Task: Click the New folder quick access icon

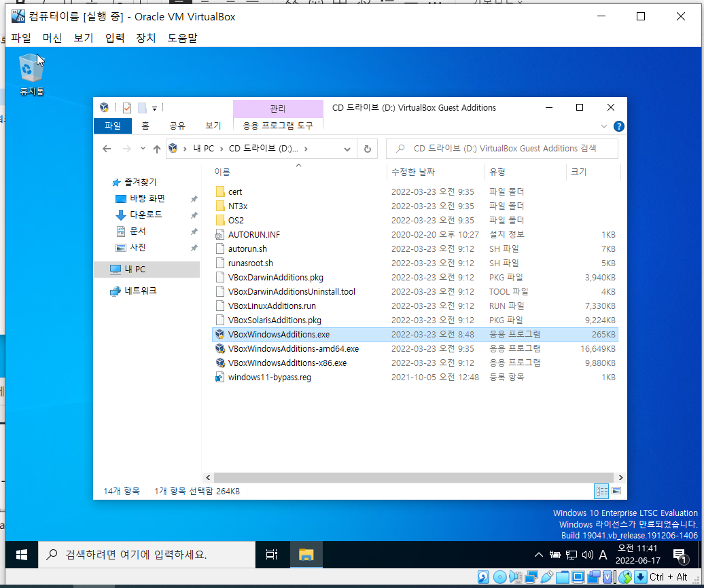Action: [142, 108]
